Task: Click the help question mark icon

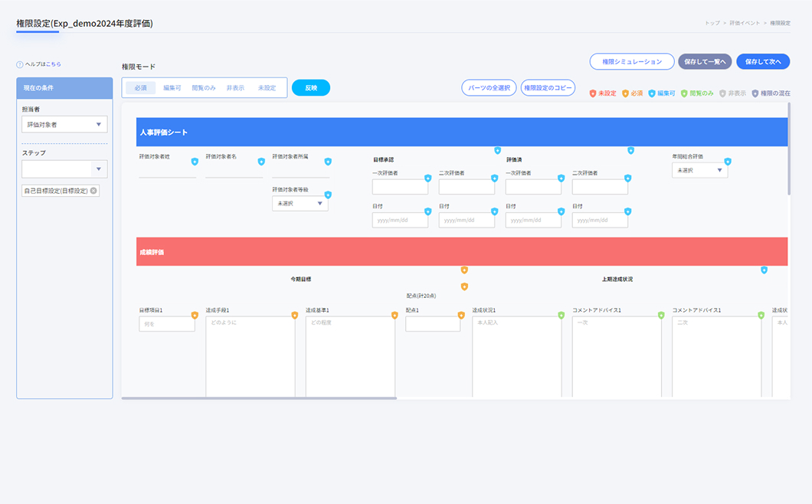Action: point(20,64)
